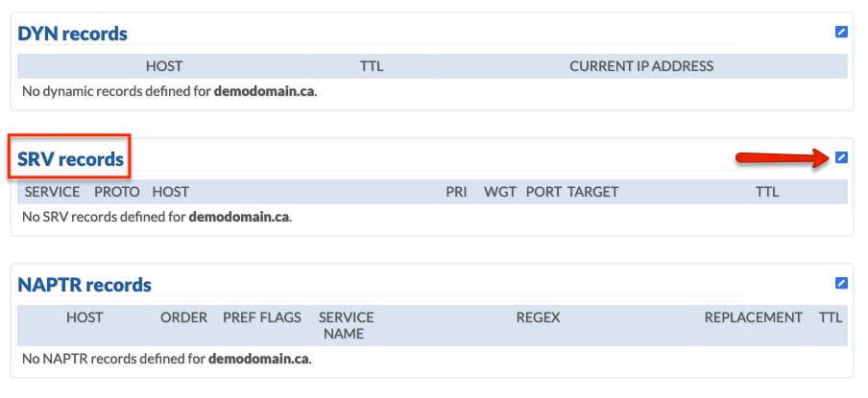The image size is (868, 398).
Task: Select the SERVICE column header in SRV records
Action: click(52, 192)
